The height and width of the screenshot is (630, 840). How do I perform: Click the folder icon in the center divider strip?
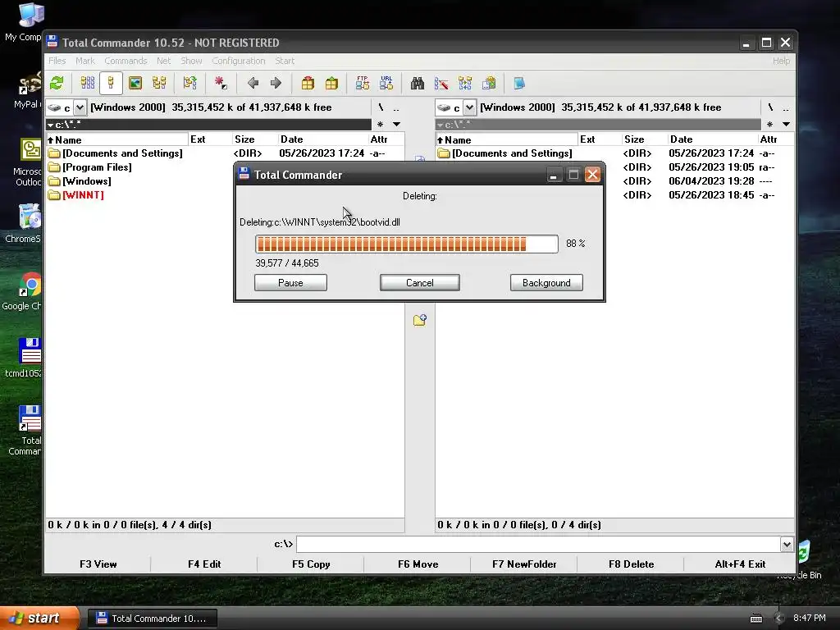[x=419, y=320]
